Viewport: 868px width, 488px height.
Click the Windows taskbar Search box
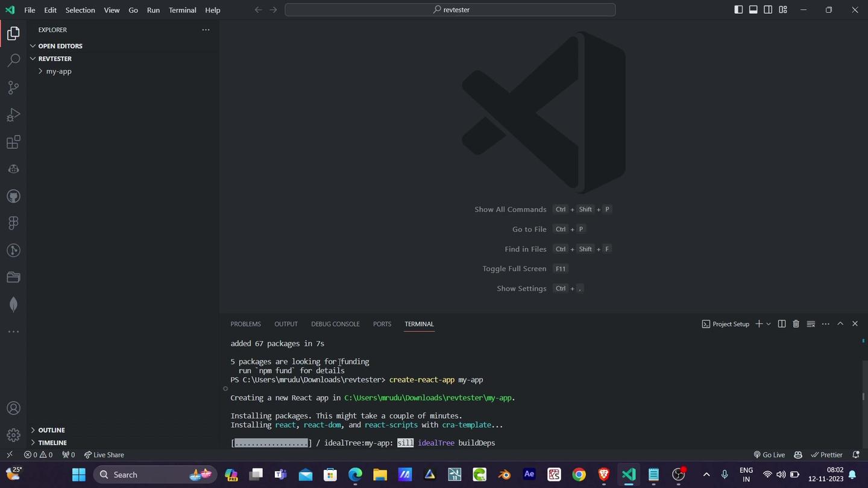pyautogui.click(x=156, y=475)
